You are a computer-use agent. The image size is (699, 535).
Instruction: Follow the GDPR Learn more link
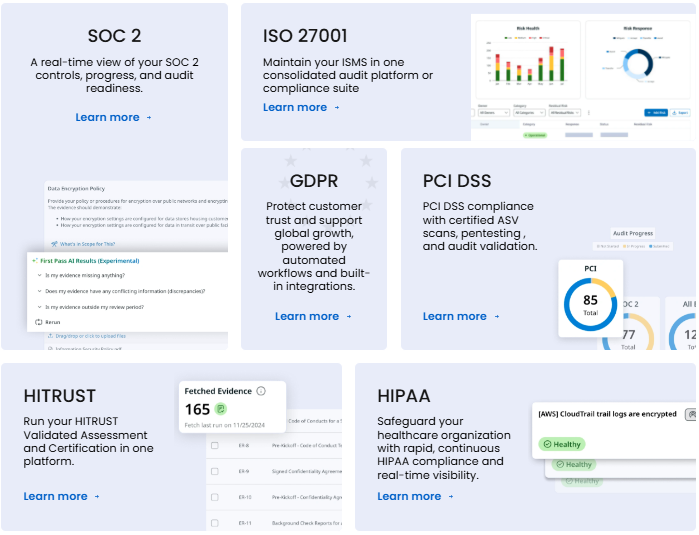[x=313, y=316]
